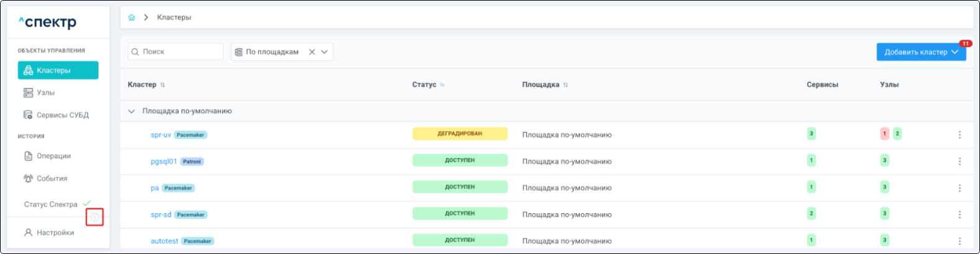This screenshot has height=254, width=980.
Task: Open the spr-sd cluster link
Action: point(161,214)
